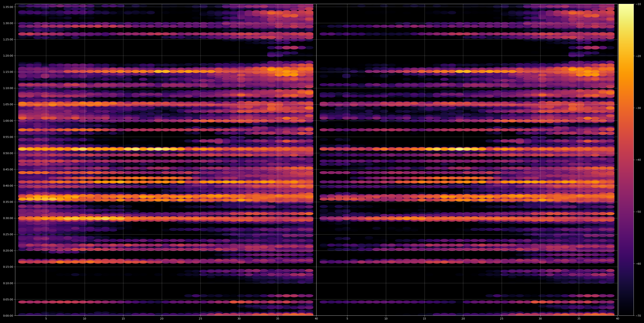Screen dimensions: 644x323
Task: Click x-axis label 40 of right heatmap
Action: click(618, 319)
